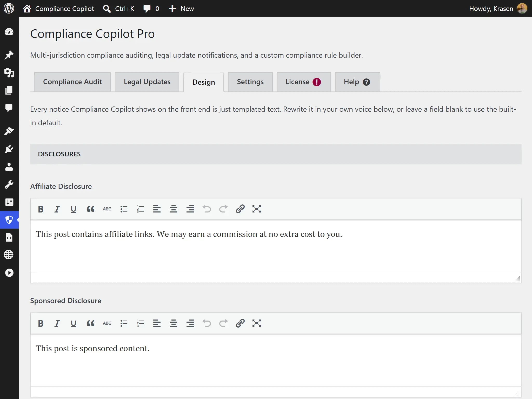This screenshot has height=399, width=532.
Task: Align right in Sponsored Disclosure editor
Action: tap(190, 323)
